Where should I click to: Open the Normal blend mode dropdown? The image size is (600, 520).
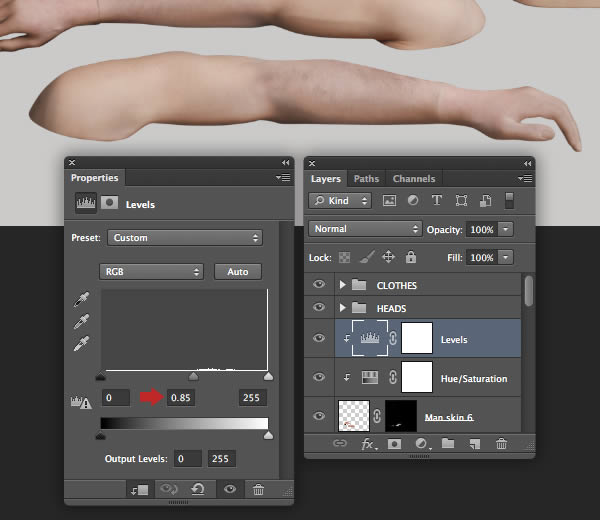[x=365, y=229]
